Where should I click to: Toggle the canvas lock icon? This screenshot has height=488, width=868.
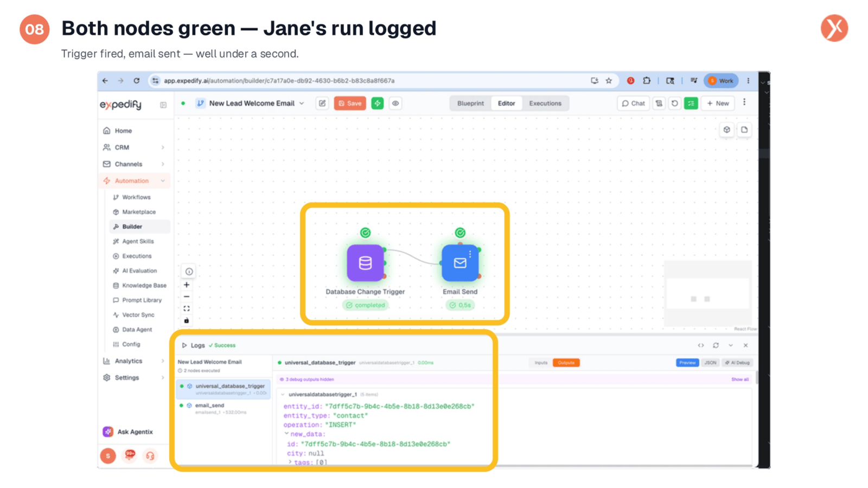187,320
